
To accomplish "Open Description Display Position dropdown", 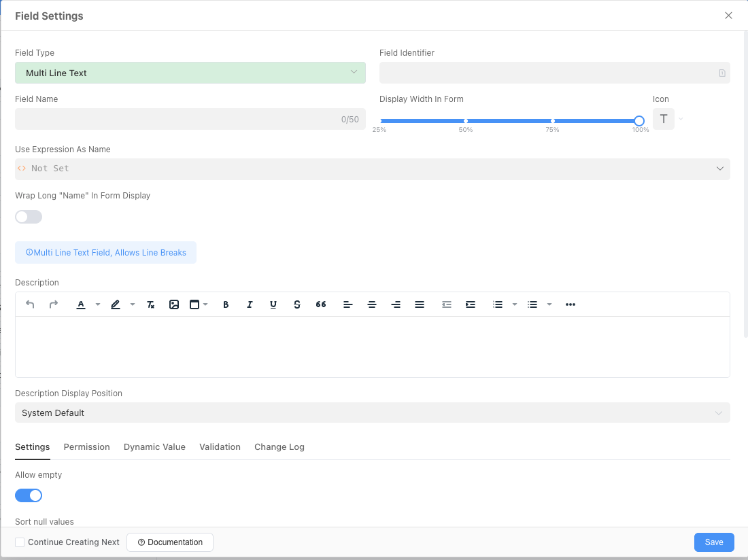I will tap(372, 413).
